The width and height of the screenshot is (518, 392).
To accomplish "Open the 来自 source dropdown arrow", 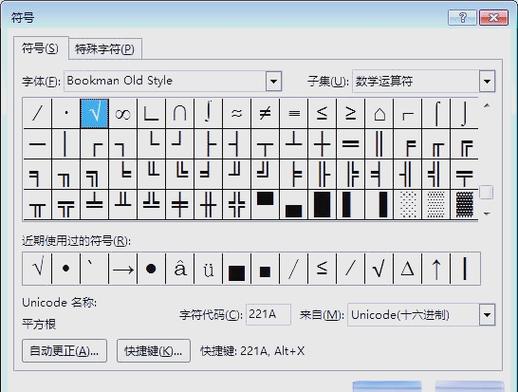I will [487, 315].
